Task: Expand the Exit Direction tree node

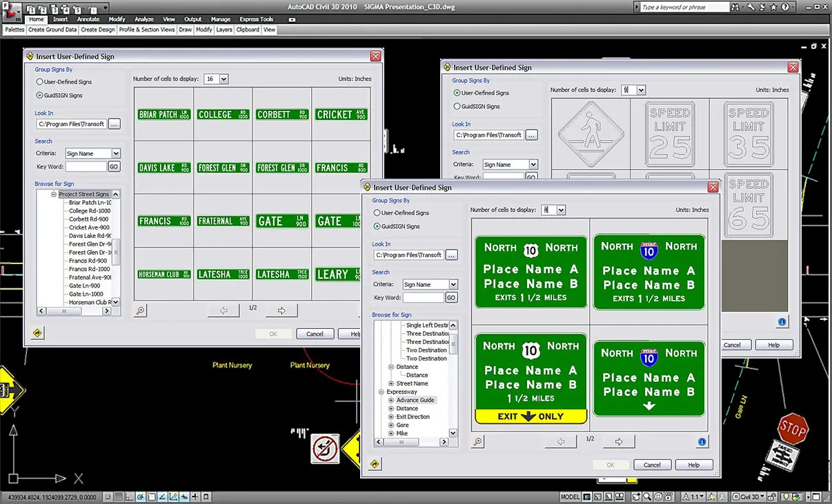Action: tap(391, 417)
